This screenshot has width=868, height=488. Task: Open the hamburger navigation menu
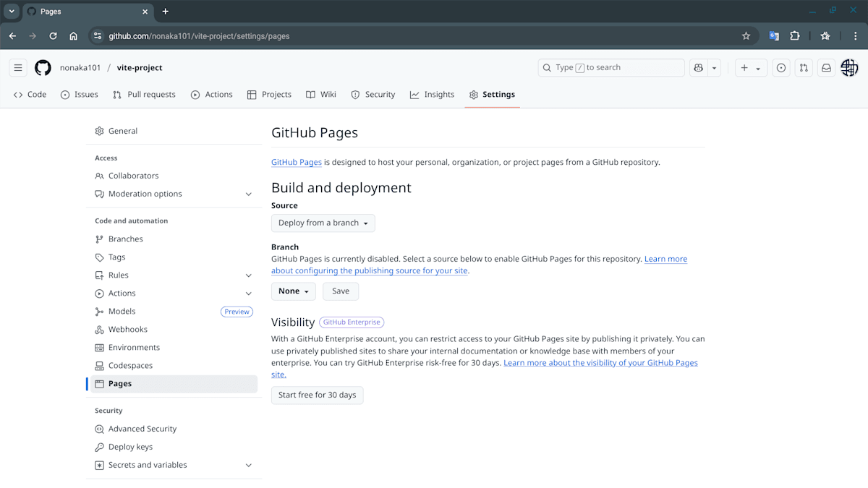point(18,68)
